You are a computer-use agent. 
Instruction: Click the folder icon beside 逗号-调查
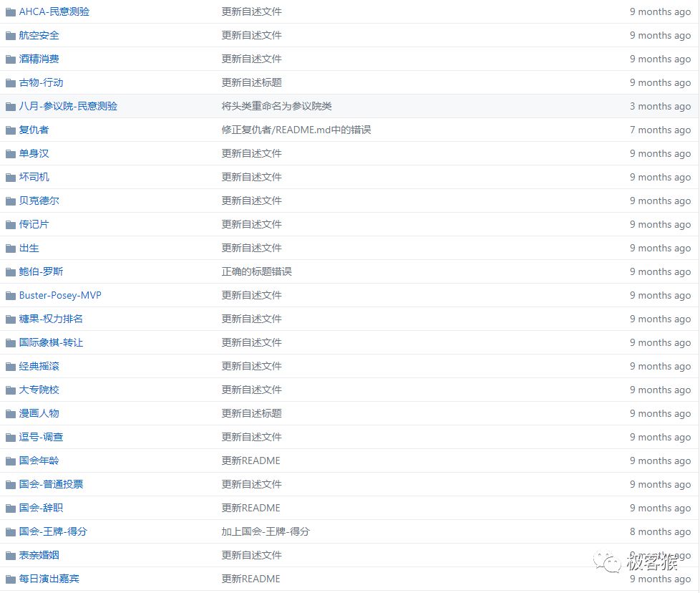(11, 438)
